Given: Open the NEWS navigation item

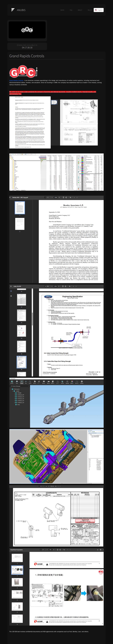Looking at the screenshot, I should [x=62, y=10].
